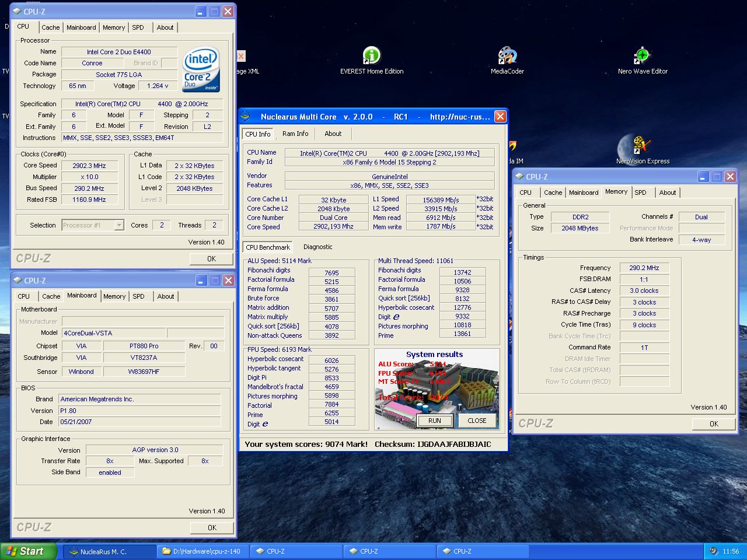Click OK in the CPU-Z Mainboard window
The width and height of the screenshot is (747, 560).
(212, 527)
